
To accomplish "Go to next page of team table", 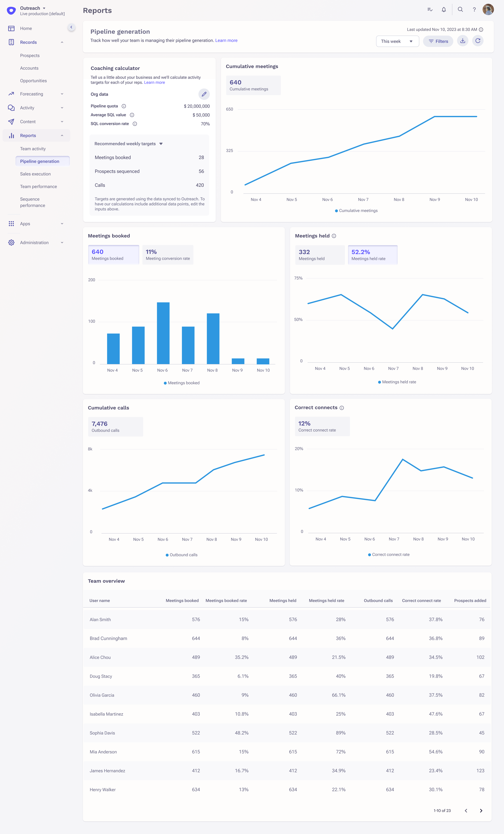I will point(481,811).
